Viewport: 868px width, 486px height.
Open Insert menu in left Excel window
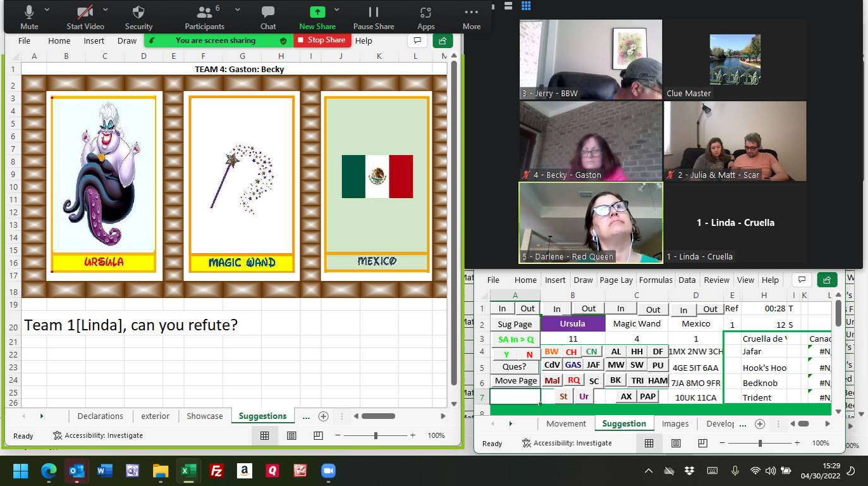(x=94, y=40)
